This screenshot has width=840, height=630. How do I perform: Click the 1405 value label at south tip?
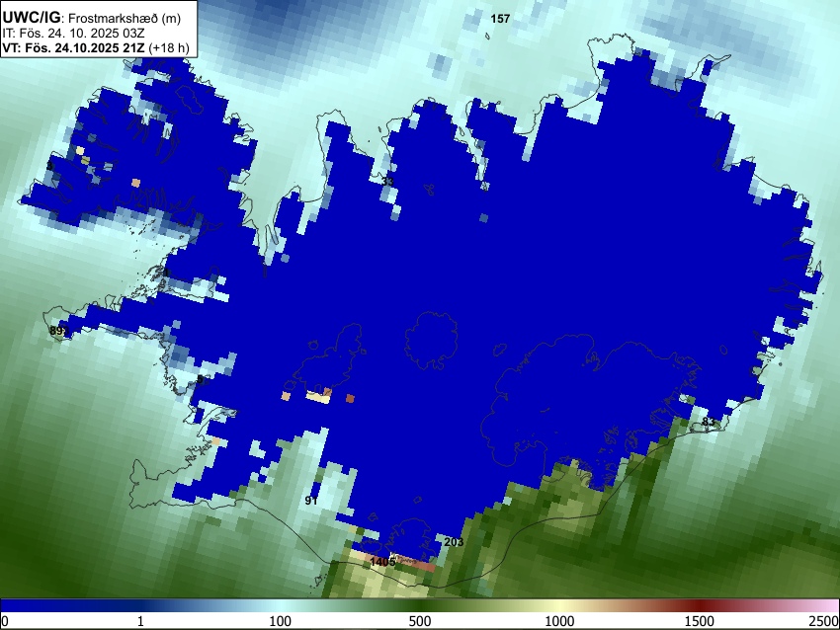pyautogui.click(x=382, y=562)
